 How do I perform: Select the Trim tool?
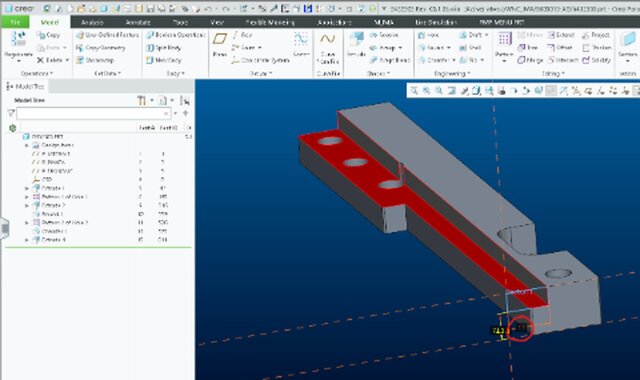[528, 48]
